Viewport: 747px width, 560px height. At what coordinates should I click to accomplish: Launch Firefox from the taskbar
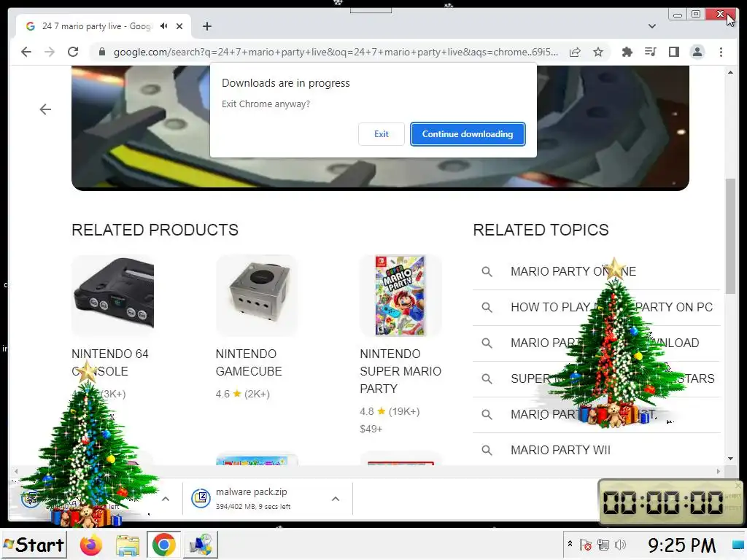coord(91,545)
